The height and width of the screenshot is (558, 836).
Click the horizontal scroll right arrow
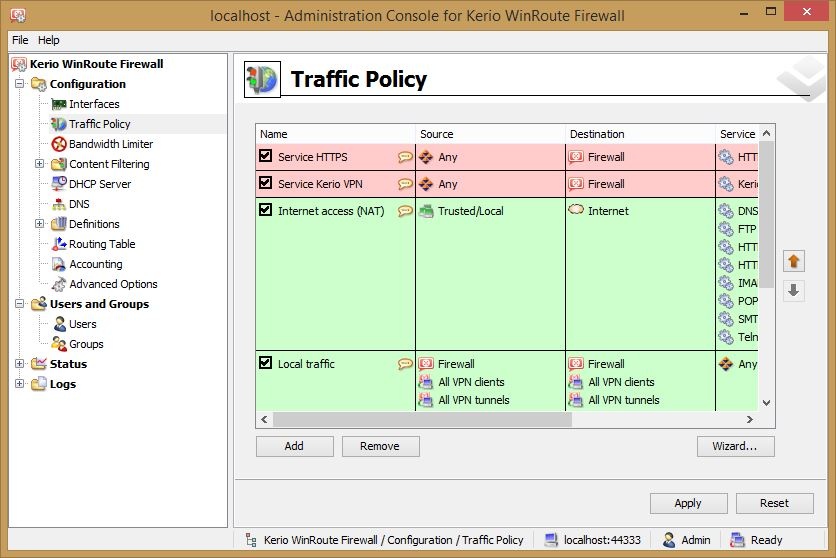pyautogui.click(x=750, y=419)
